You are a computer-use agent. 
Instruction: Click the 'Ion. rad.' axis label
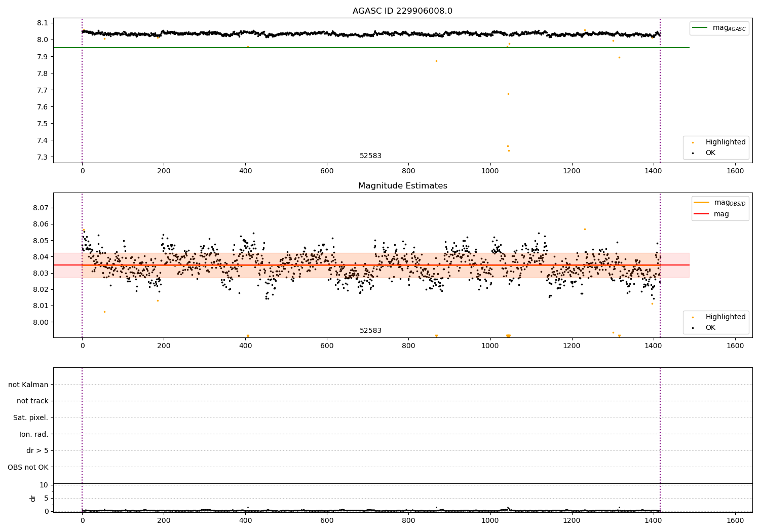click(x=34, y=434)
